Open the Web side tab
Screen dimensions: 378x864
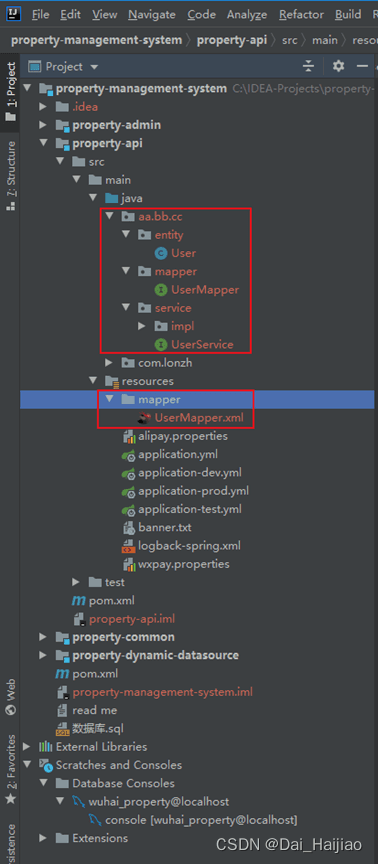point(10,696)
